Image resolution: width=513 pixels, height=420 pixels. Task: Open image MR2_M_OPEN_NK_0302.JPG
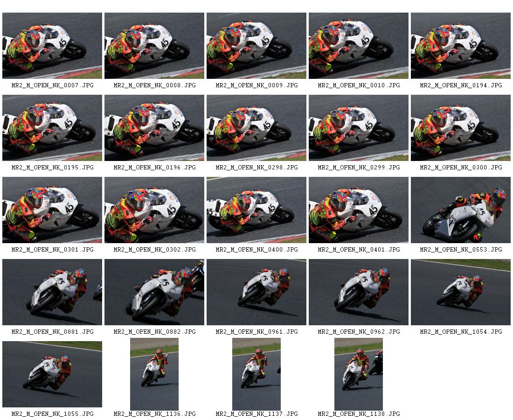154,210
